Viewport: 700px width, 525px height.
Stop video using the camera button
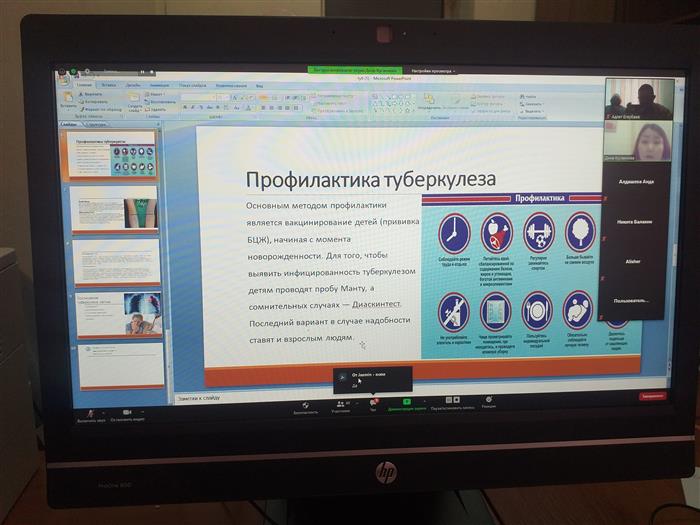point(127,412)
